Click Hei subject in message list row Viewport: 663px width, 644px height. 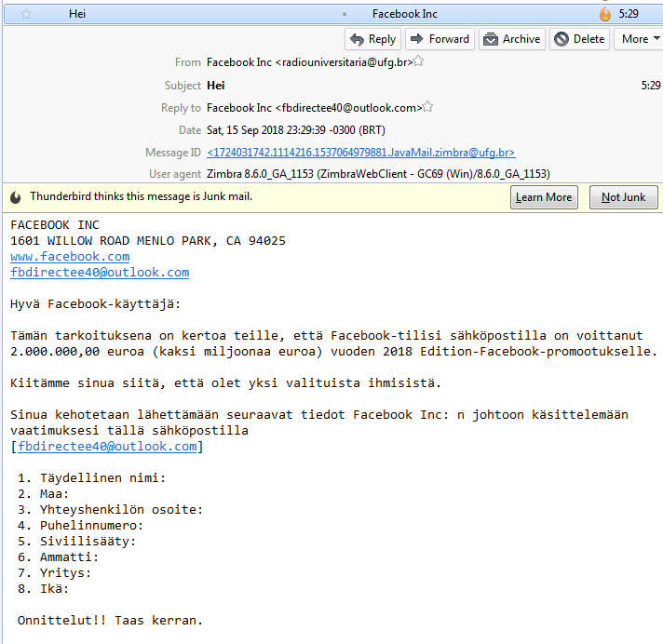point(77,14)
